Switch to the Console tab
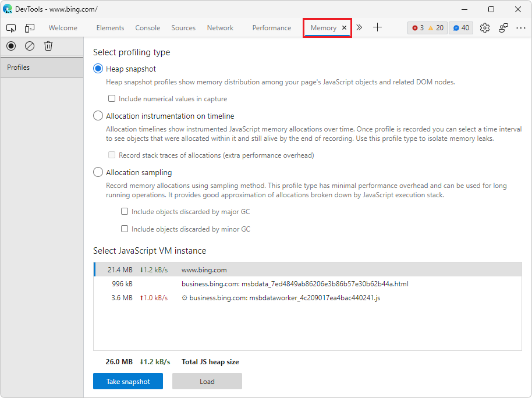 click(x=147, y=27)
